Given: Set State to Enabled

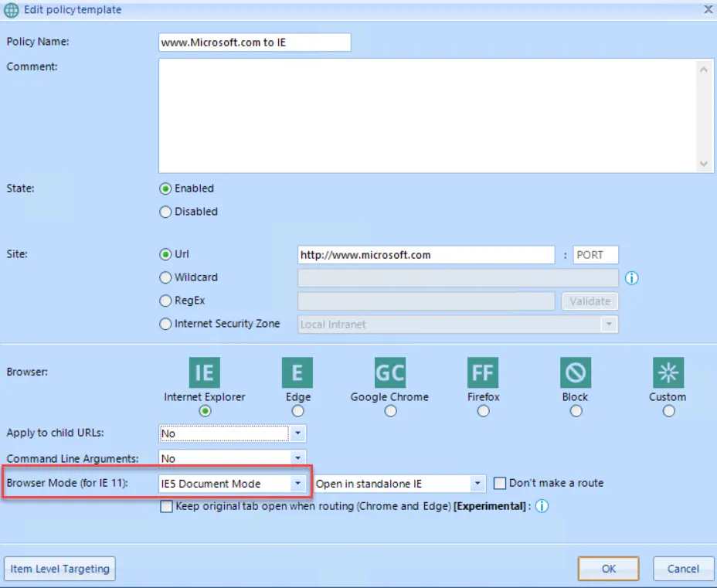Looking at the screenshot, I should coord(165,189).
